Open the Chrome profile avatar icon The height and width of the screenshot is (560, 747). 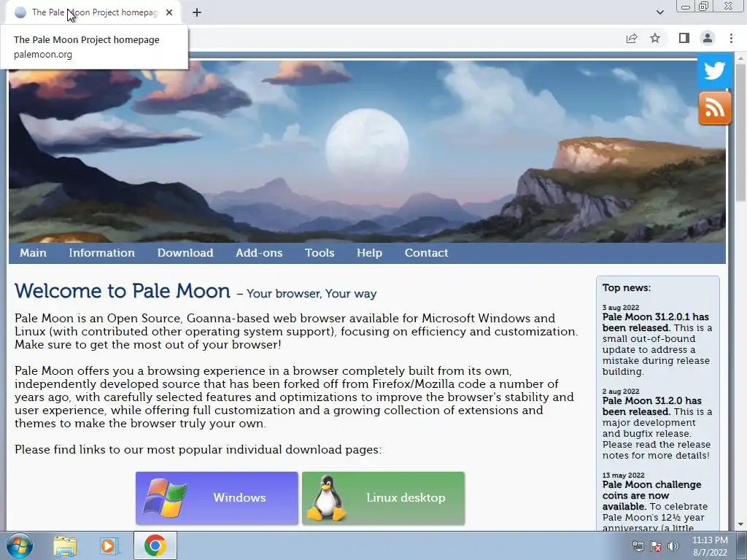pyautogui.click(x=708, y=38)
